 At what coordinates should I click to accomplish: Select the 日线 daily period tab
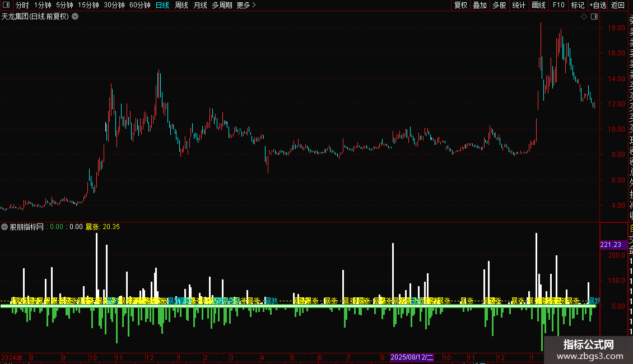162,5
